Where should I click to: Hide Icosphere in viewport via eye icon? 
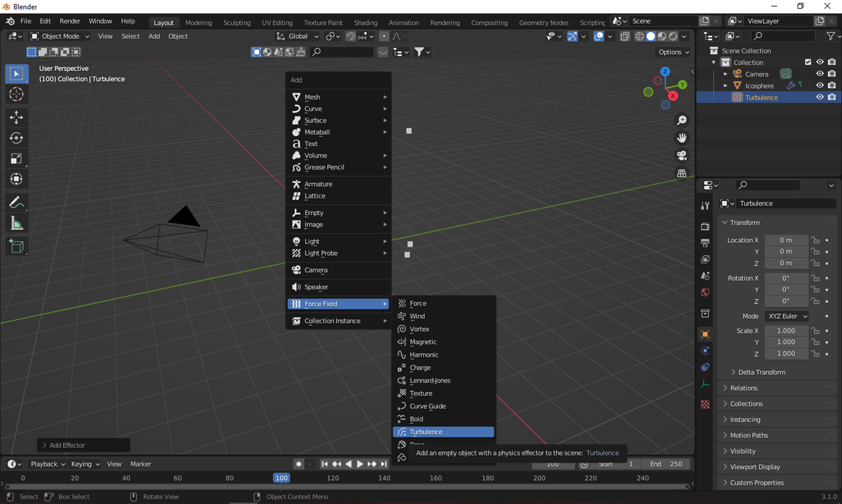pos(820,86)
